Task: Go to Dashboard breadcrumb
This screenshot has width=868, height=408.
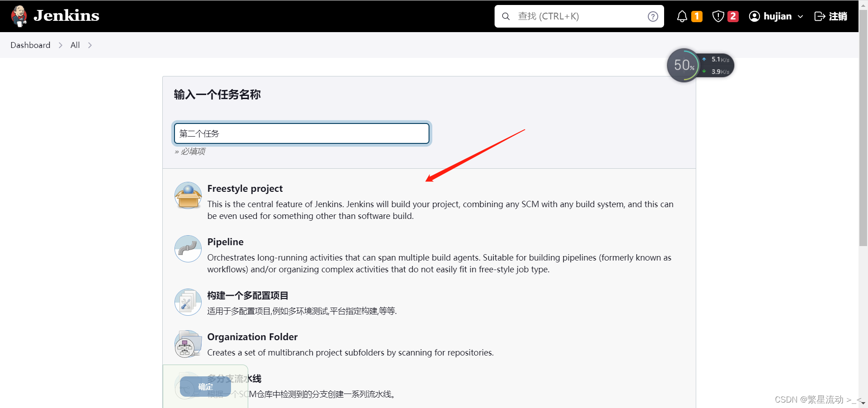Action: 30,45
